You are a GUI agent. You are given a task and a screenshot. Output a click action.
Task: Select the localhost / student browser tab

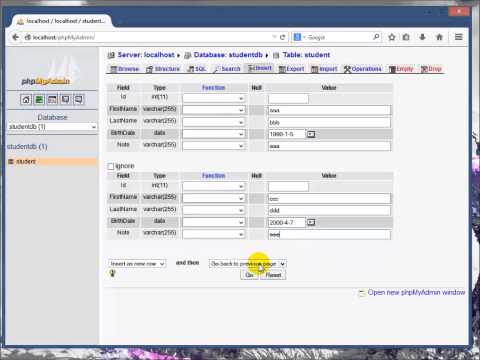coord(62,21)
